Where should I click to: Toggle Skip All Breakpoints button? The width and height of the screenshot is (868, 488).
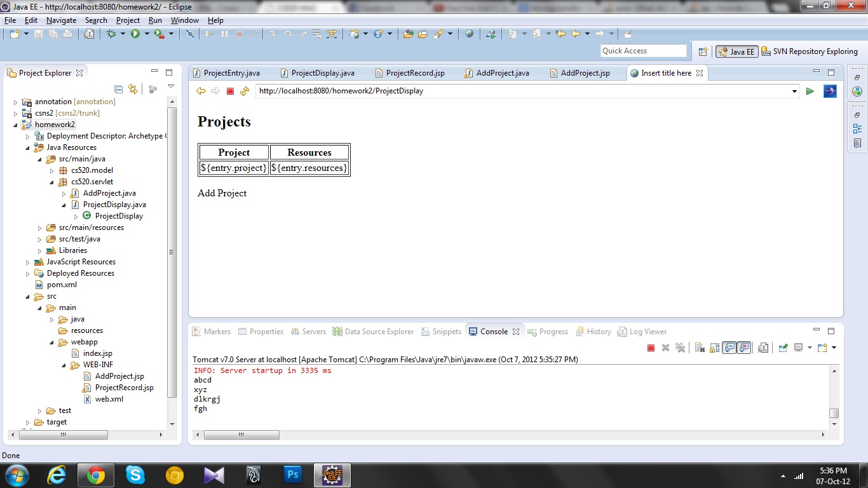tap(189, 34)
